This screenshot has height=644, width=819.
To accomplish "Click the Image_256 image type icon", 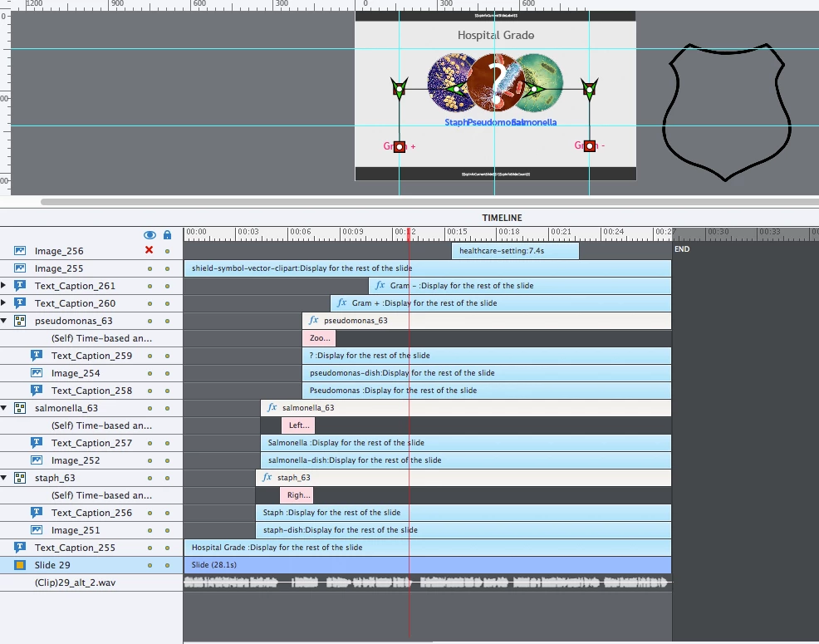I will (x=20, y=251).
